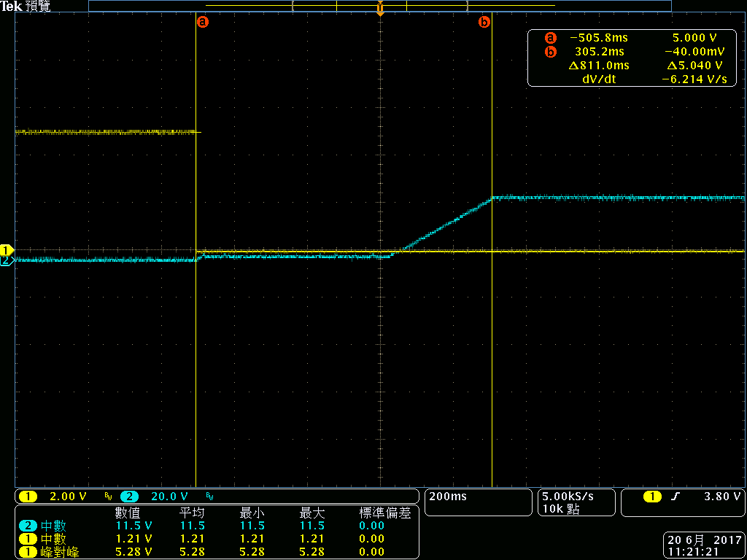Click cursor a time value -505.8ms
Viewport: 747px width, 560px height.
point(598,38)
